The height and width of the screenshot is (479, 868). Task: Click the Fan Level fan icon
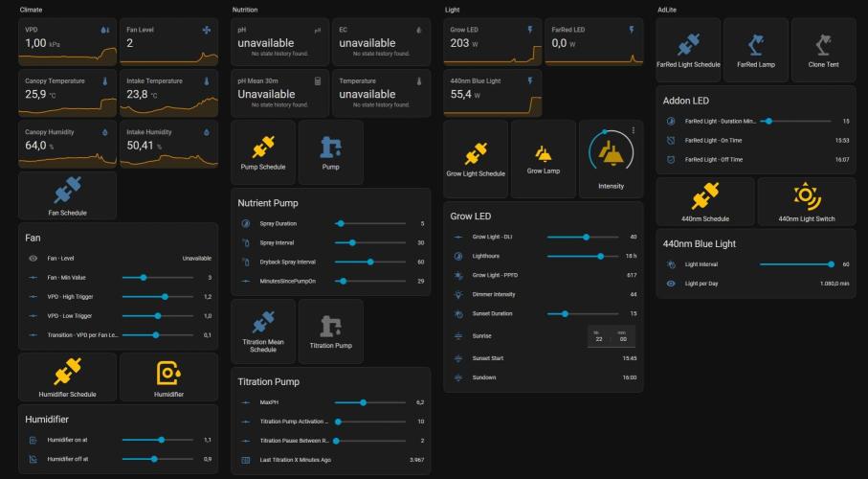click(207, 30)
